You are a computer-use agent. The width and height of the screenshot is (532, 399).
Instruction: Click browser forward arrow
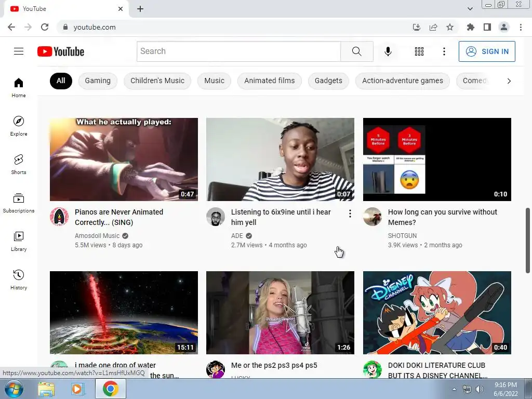[28, 27]
